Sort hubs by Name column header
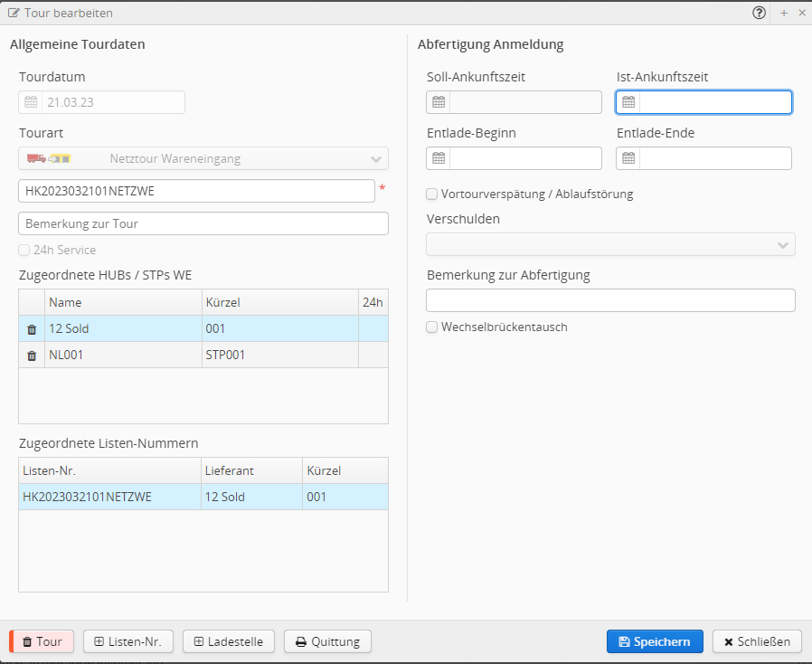 tap(123, 302)
